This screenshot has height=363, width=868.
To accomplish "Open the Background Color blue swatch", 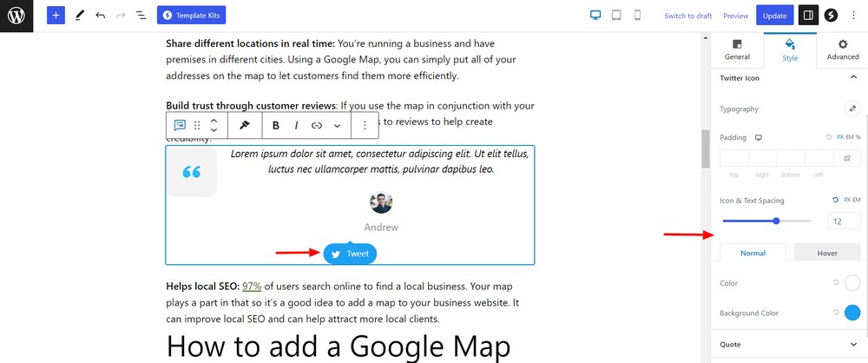I will [852, 313].
